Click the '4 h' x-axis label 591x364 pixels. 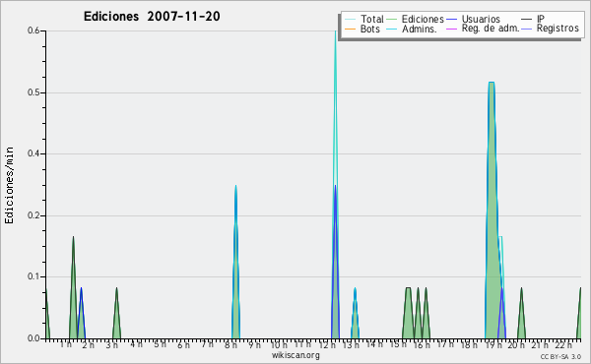click(137, 344)
